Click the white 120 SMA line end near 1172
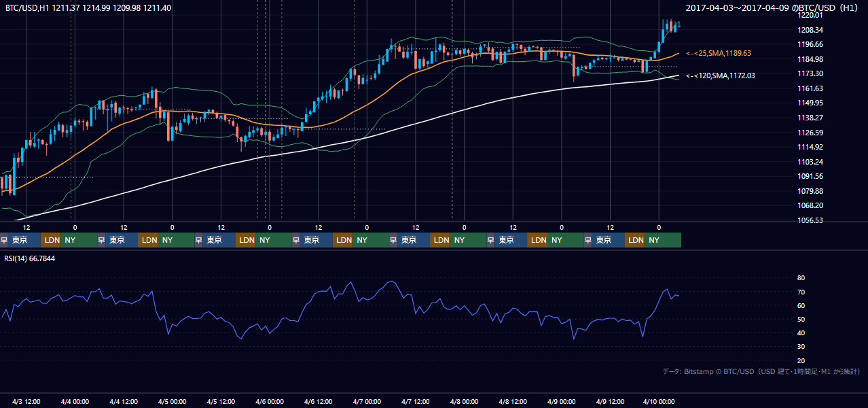Image resolution: width=868 pixels, height=408 pixels. [676, 75]
